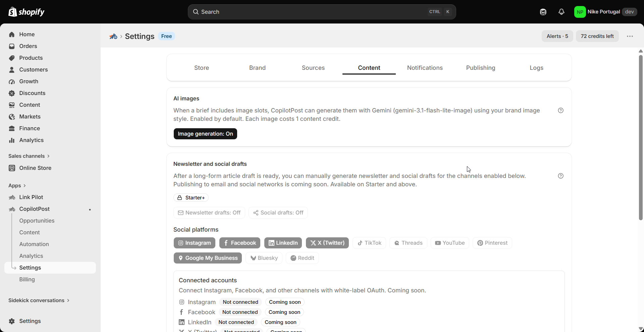Toggle Newsletter drafts: Off

pyautogui.click(x=209, y=212)
